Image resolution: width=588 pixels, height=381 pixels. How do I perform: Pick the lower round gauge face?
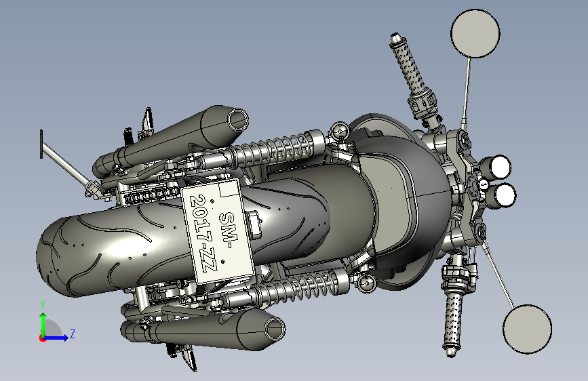pos(505,195)
